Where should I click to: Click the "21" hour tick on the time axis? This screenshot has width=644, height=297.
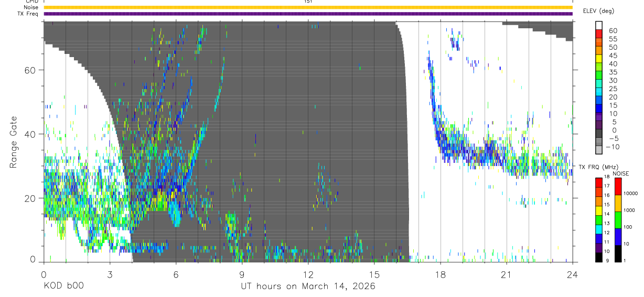pos(506,274)
